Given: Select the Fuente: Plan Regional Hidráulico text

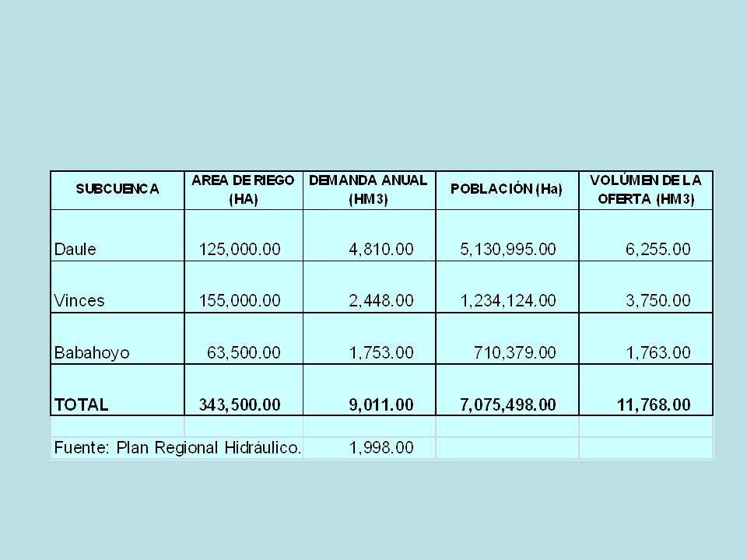Looking at the screenshot, I should (177, 448).
